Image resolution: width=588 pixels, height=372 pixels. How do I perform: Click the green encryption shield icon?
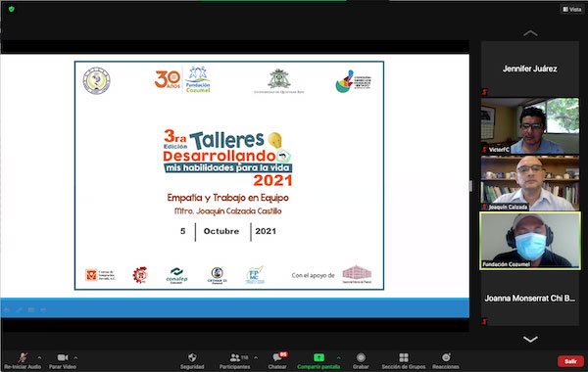[x=11, y=9]
